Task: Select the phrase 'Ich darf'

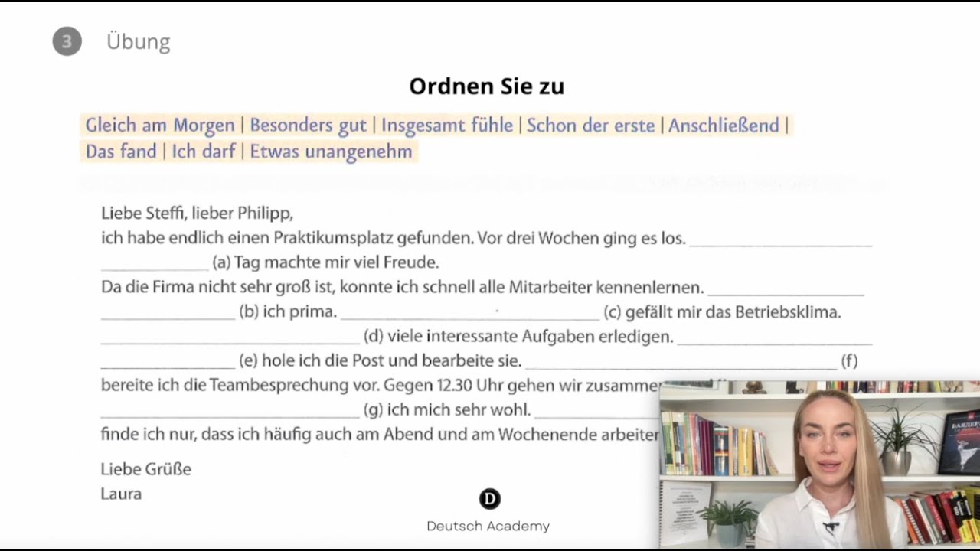Action: (204, 152)
